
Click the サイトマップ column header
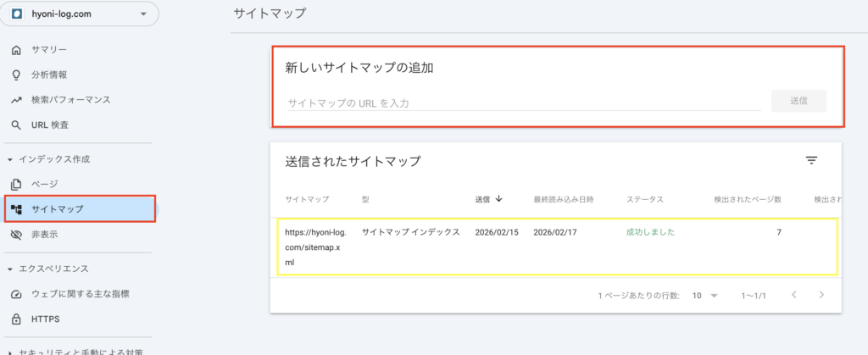point(307,199)
